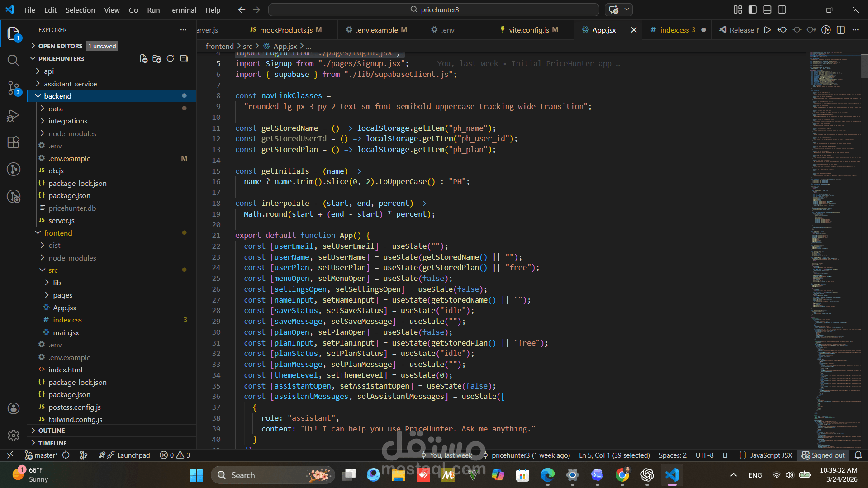The width and height of the screenshot is (868, 488).
Task: Click the split editor right icon
Action: (840, 30)
